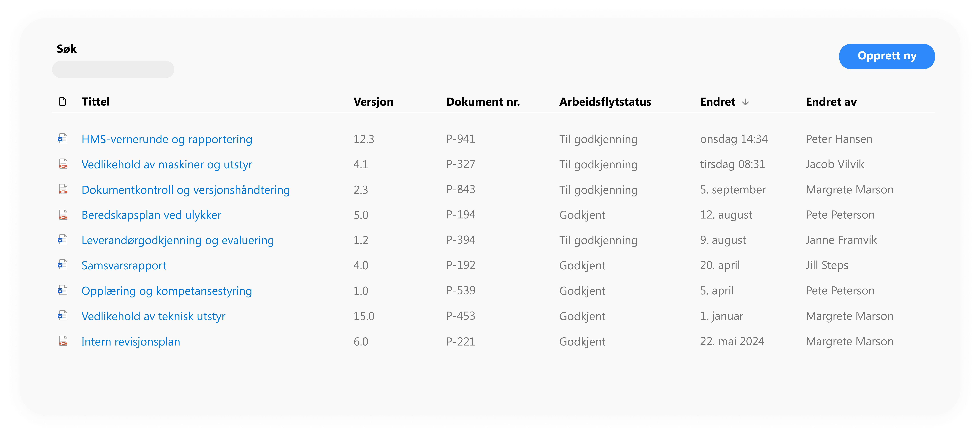Toggle sort arrow next to Endret header
This screenshot has width=980, height=436.
(x=745, y=102)
